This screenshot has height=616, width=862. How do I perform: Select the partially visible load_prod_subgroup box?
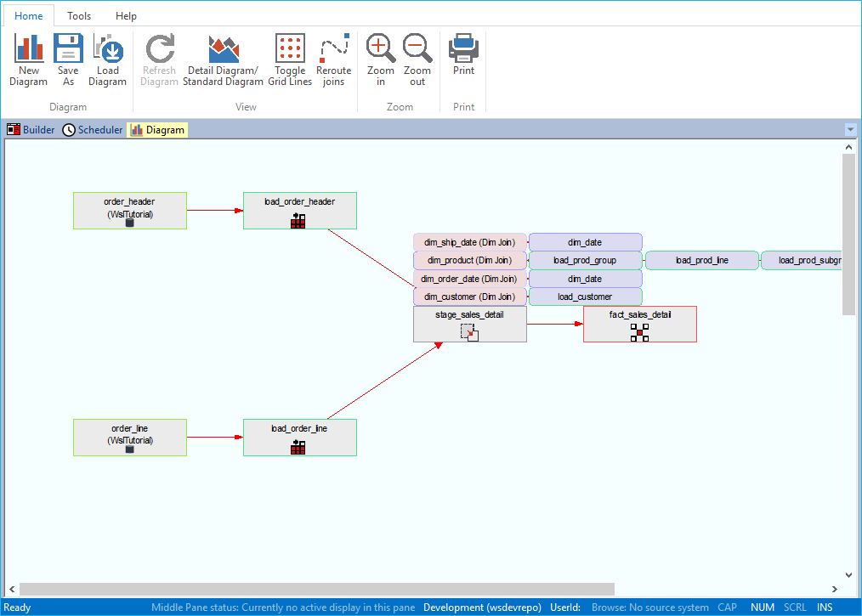point(802,261)
